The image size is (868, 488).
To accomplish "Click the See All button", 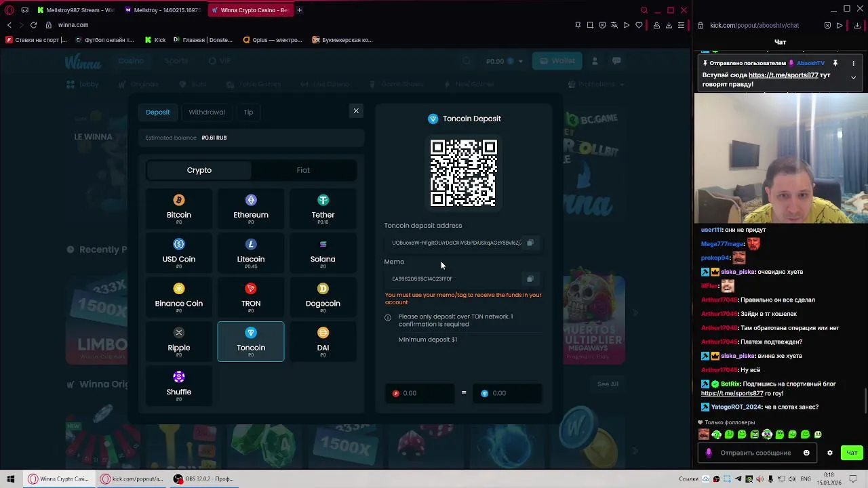I will click(x=608, y=384).
